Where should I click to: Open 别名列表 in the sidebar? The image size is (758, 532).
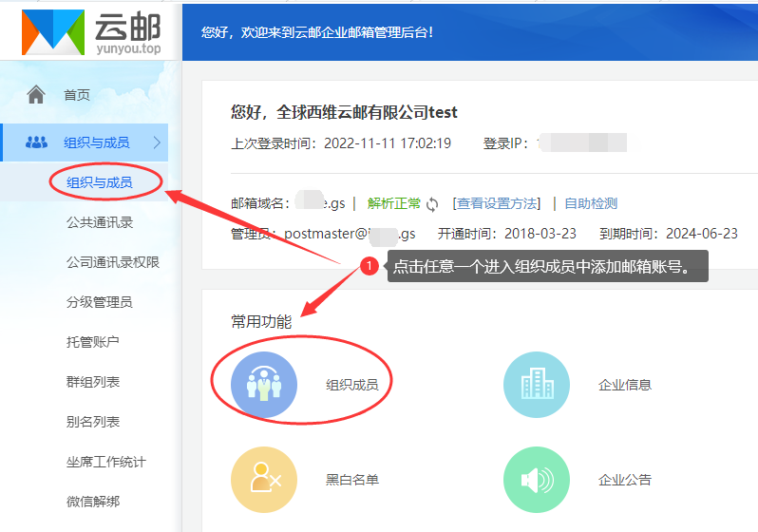pyautogui.click(x=92, y=422)
